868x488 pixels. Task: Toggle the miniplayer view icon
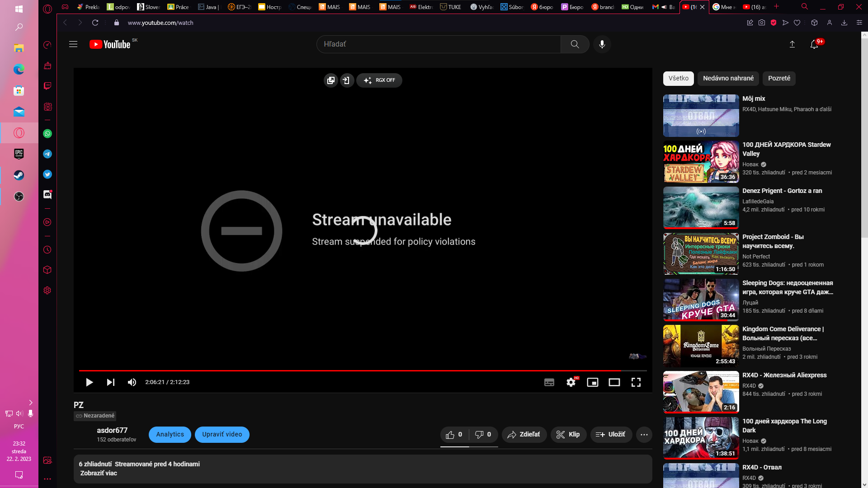592,382
